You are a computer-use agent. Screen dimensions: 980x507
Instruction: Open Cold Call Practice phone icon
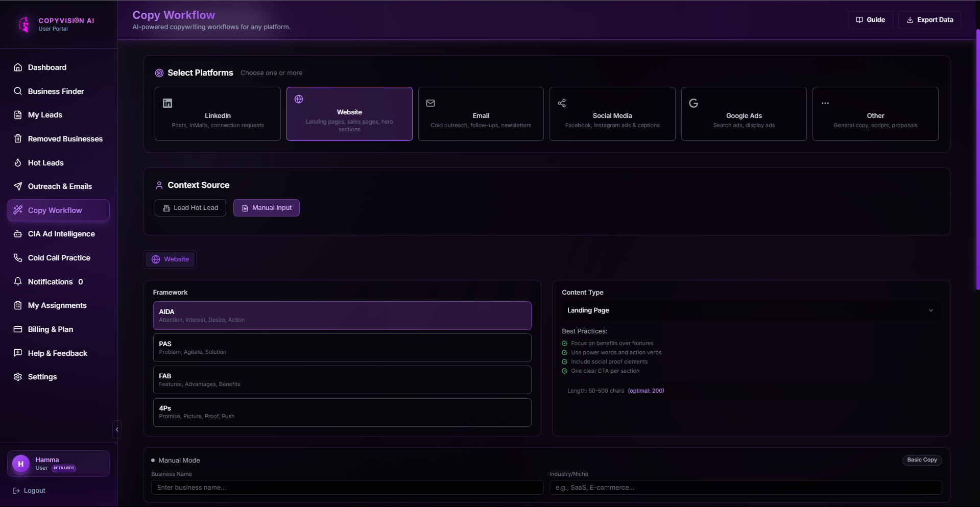pos(17,257)
